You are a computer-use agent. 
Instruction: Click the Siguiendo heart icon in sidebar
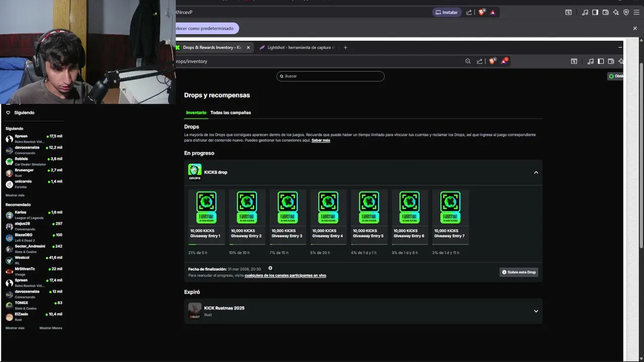pyautogui.click(x=8, y=113)
